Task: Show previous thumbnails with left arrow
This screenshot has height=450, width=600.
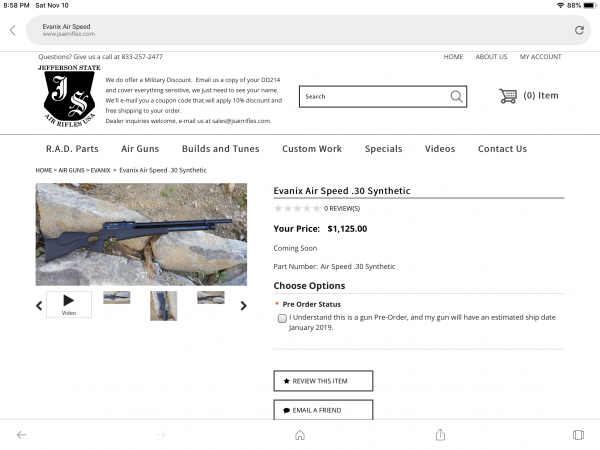Action: pos(39,305)
